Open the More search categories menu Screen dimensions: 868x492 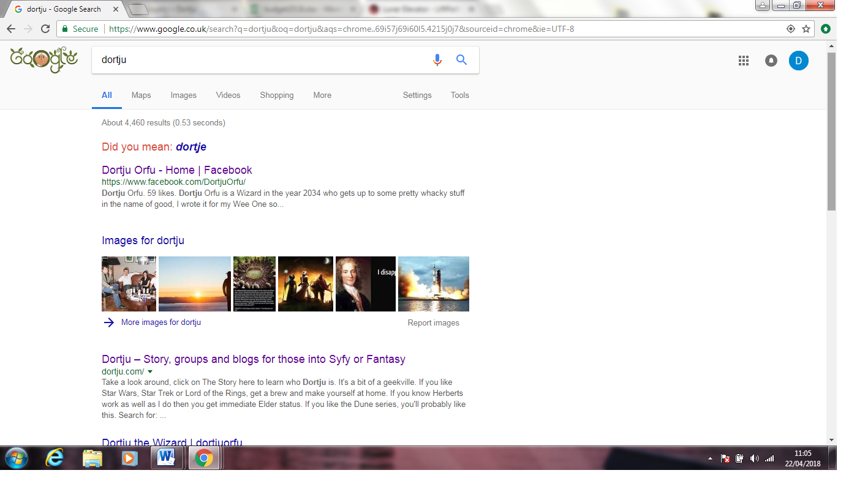(322, 95)
